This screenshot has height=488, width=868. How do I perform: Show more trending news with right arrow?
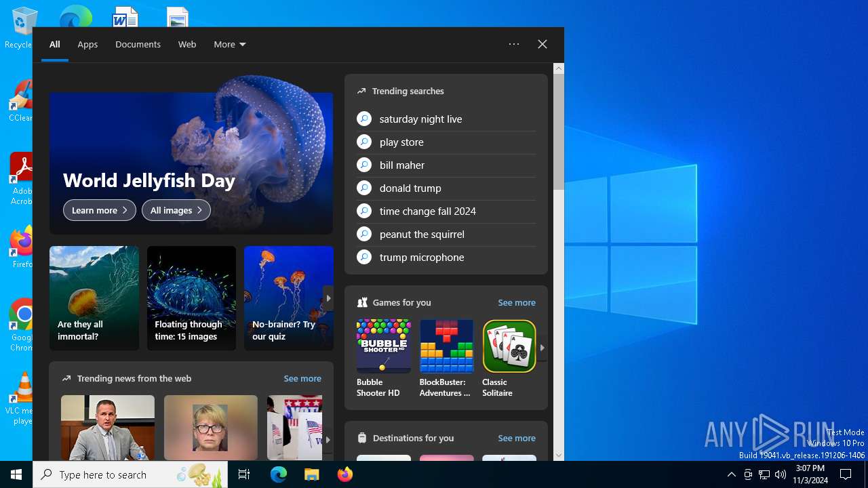[x=328, y=439]
